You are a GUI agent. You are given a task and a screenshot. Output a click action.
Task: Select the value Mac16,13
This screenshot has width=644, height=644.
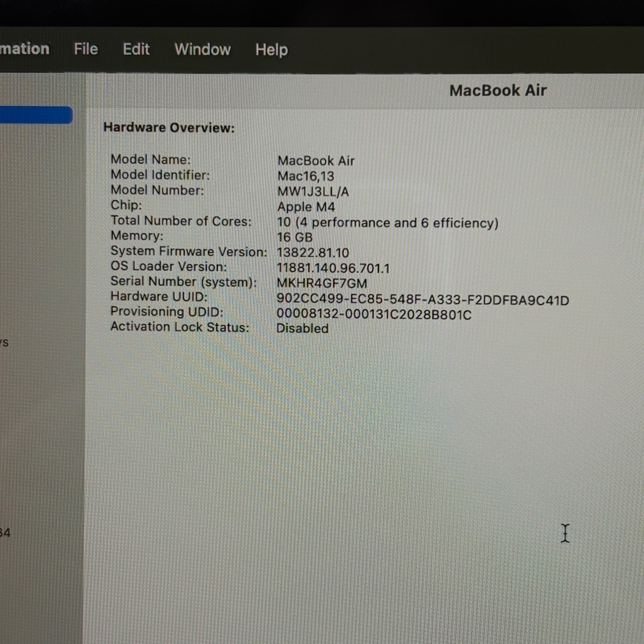[x=306, y=176]
